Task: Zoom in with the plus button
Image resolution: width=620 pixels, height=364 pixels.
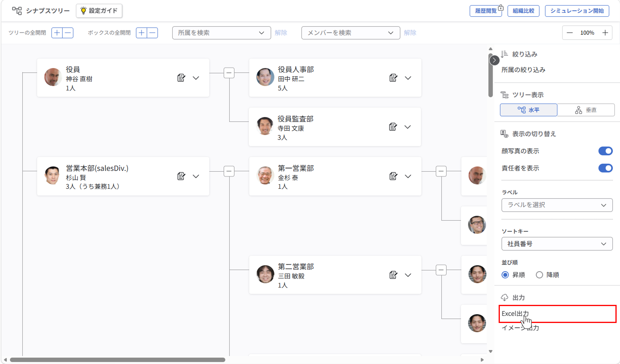Action: click(605, 33)
